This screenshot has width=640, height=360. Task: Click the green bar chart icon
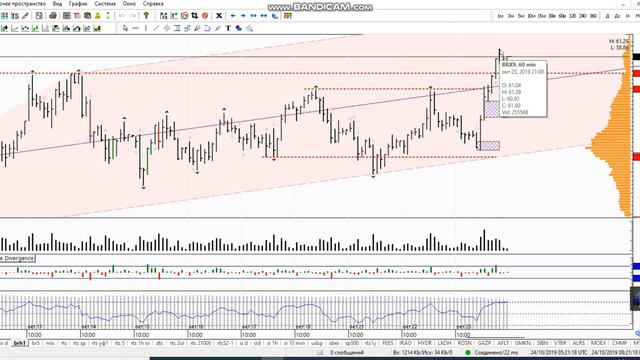pyautogui.click(x=35, y=28)
